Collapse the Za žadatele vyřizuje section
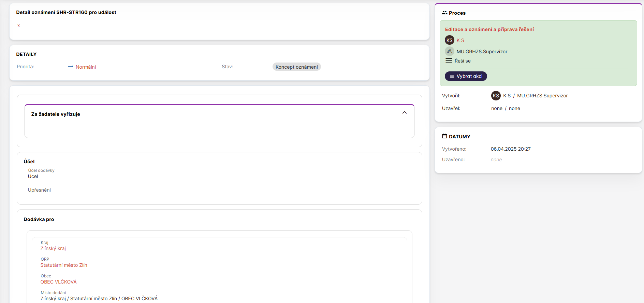This screenshot has width=644, height=303. [404, 113]
